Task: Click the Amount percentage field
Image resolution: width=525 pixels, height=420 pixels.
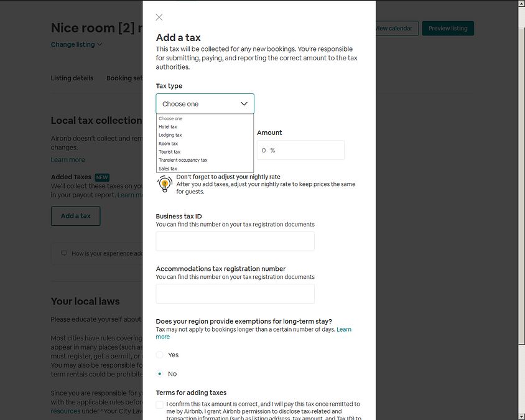Action: pyautogui.click(x=300, y=150)
